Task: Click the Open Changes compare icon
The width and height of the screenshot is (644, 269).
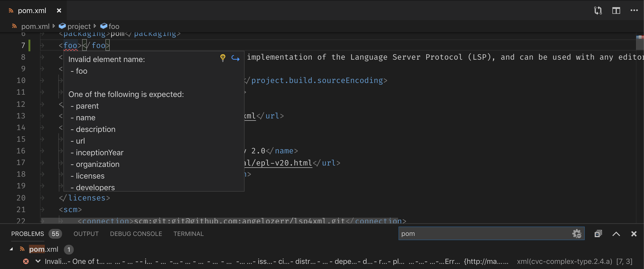Action: click(x=598, y=10)
